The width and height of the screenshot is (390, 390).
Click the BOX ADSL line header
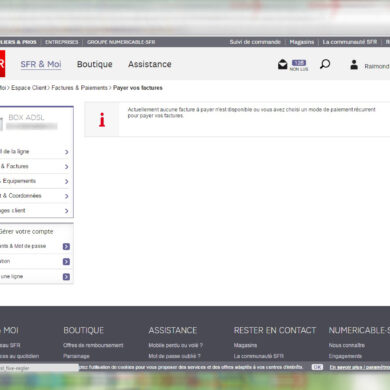point(26,117)
